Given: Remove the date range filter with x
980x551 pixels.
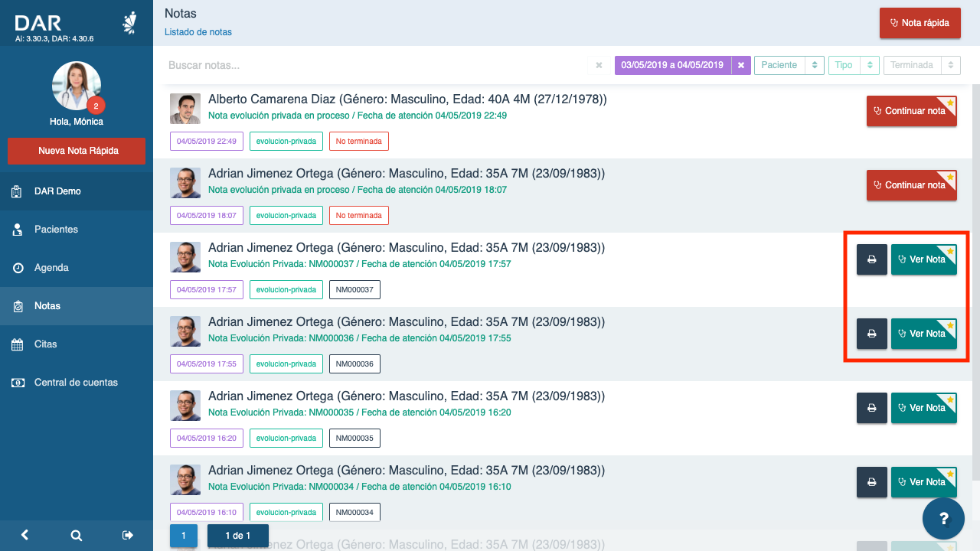Looking at the screenshot, I should coord(741,65).
